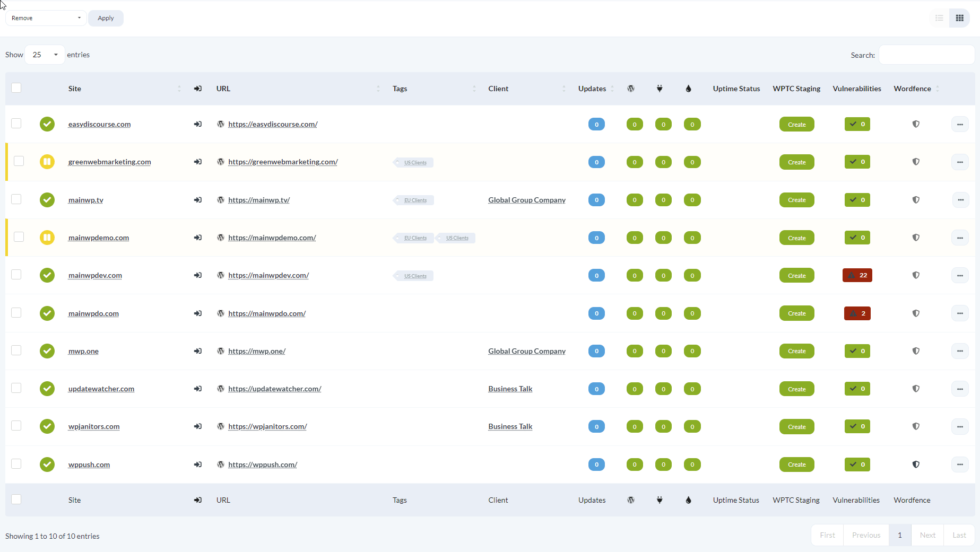Open Global Group Company client for mainwp.tv

(527, 200)
